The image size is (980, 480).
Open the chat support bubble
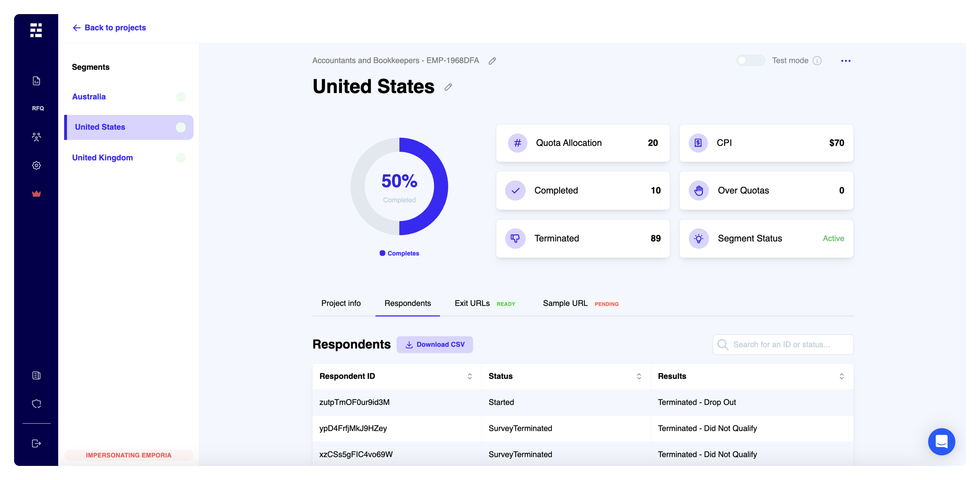(x=941, y=441)
